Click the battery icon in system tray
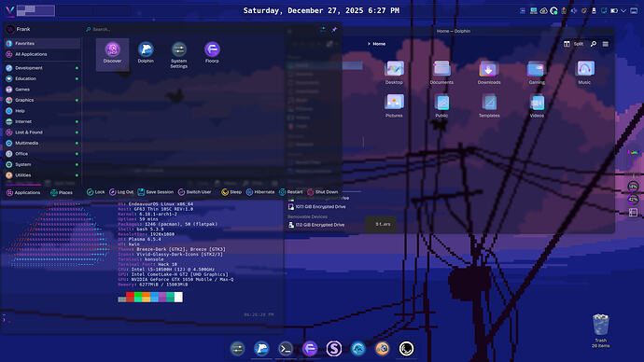Image resolution: width=644 pixels, height=362 pixels. click(x=614, y=10)
